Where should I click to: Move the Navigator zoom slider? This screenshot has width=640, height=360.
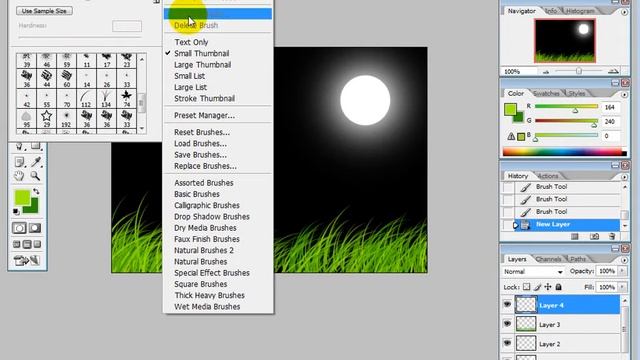(x=579, y=71)
